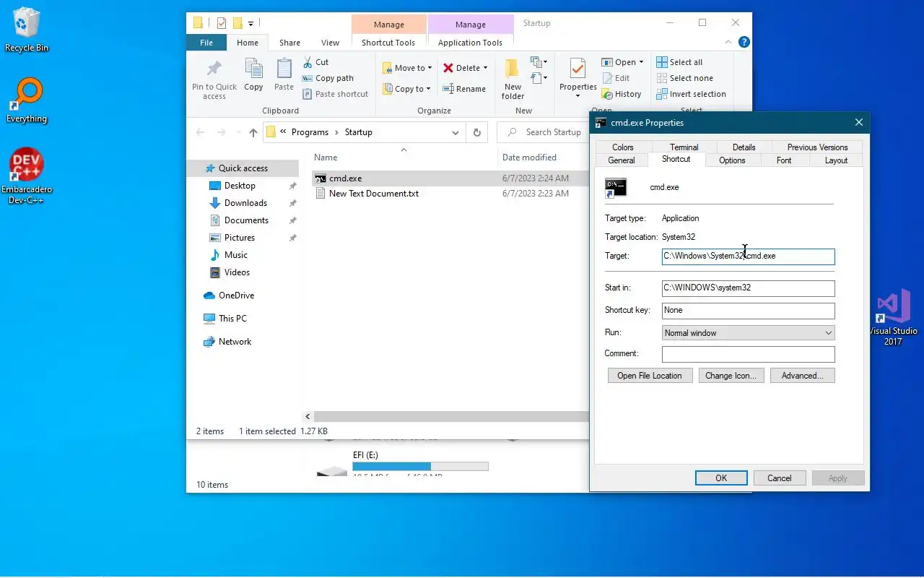Image resolution: width=924 pixels, height=578 pixels.
Task: Switch to the Options tab in Properties
Action: [x=732, y=160]
